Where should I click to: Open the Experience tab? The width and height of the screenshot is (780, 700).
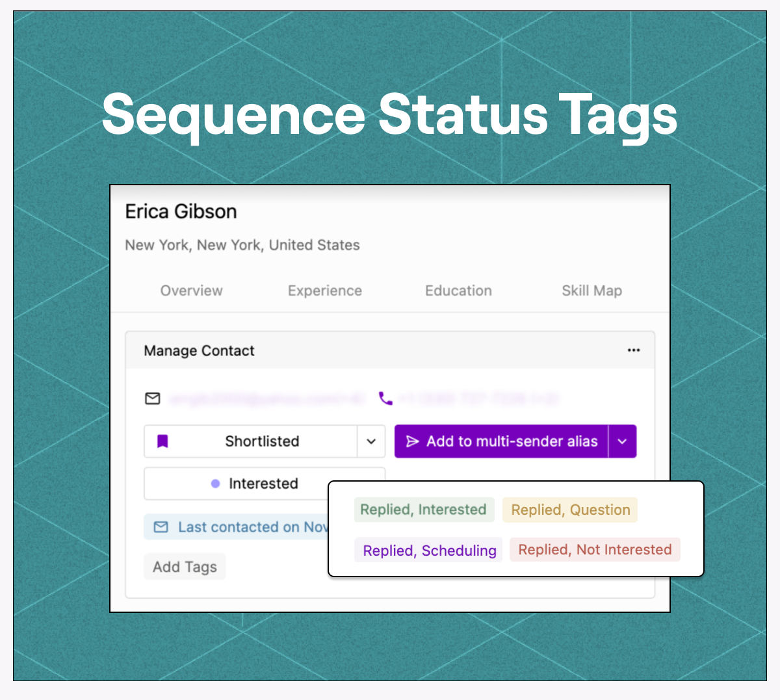point(325,291)
